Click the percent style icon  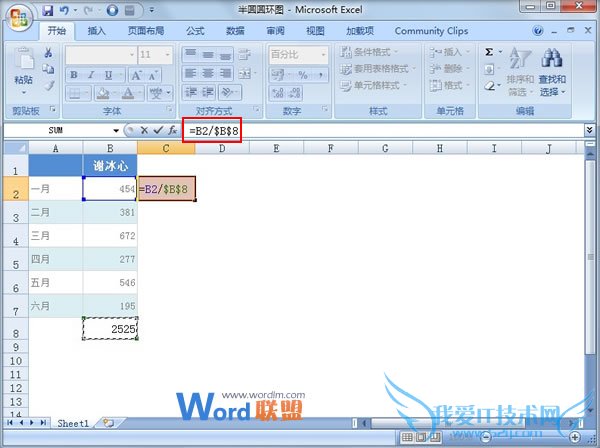click(303, 75)
